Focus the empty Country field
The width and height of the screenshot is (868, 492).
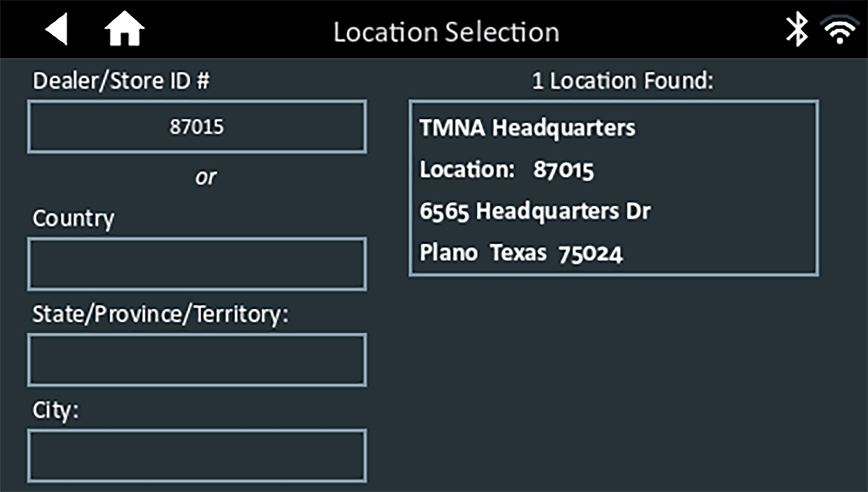(197, 264)
